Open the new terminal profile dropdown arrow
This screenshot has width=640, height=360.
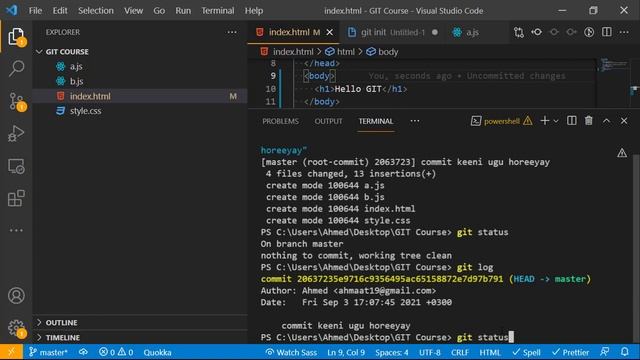(x=556, y=121)
